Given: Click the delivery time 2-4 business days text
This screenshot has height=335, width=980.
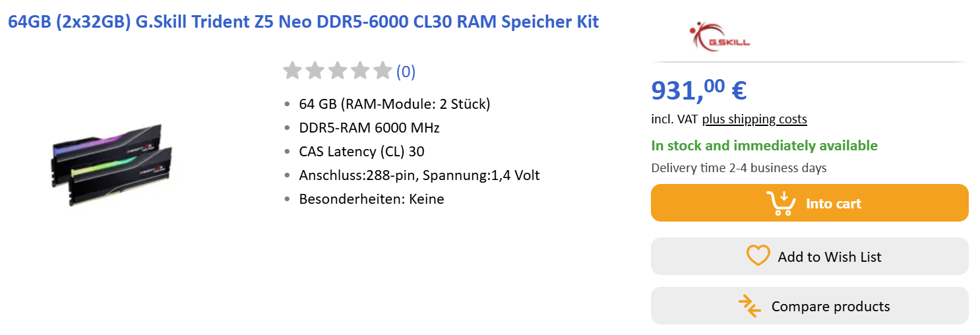Looking at the screenshot, I should tap(739, 168).
